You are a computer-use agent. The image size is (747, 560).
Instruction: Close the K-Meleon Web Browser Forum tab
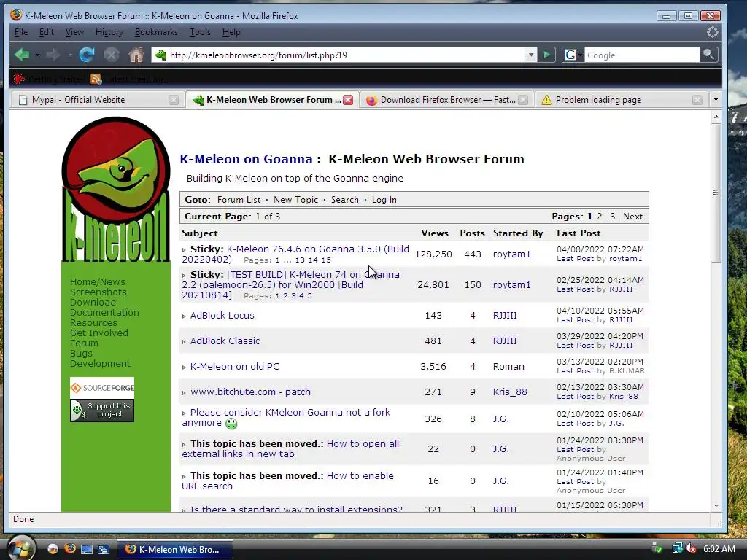[348, 100]
